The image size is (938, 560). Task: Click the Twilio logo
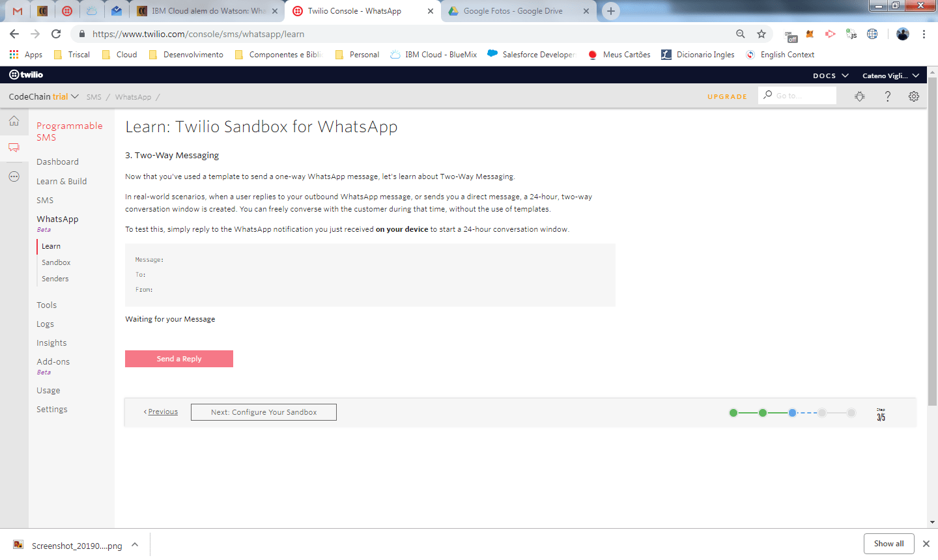point(26,75)
